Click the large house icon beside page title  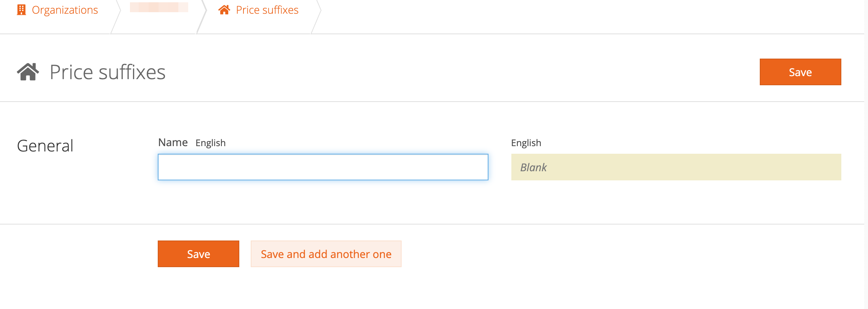(x=28, y=72)
